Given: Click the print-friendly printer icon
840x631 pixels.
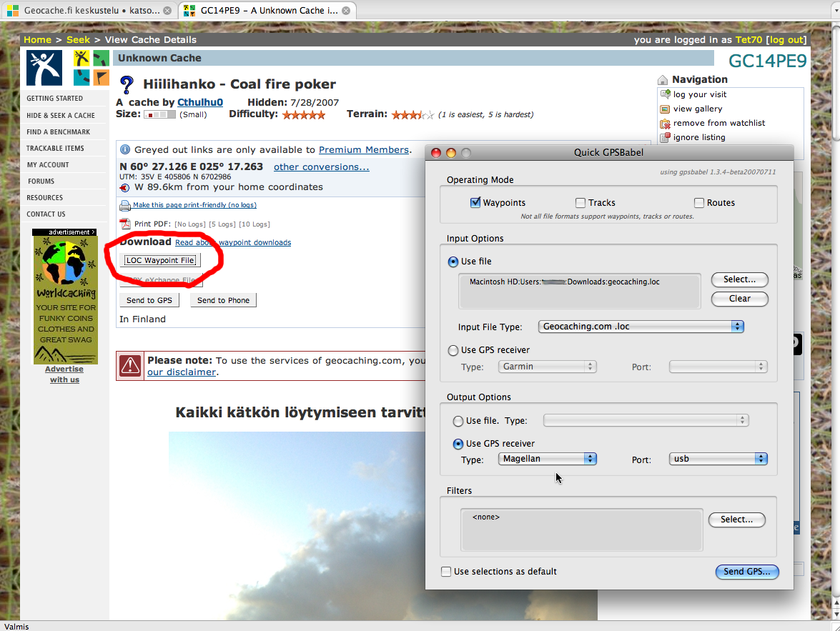Looking at the screenshot, I should click(x=124, y=205).
